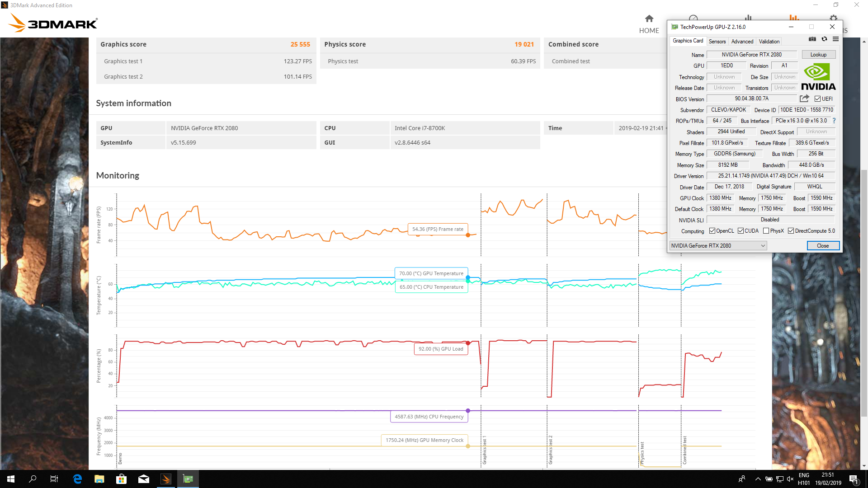868x488 pixels.
Task: Click the GPU Load marker dot
Action: point(468,343)
